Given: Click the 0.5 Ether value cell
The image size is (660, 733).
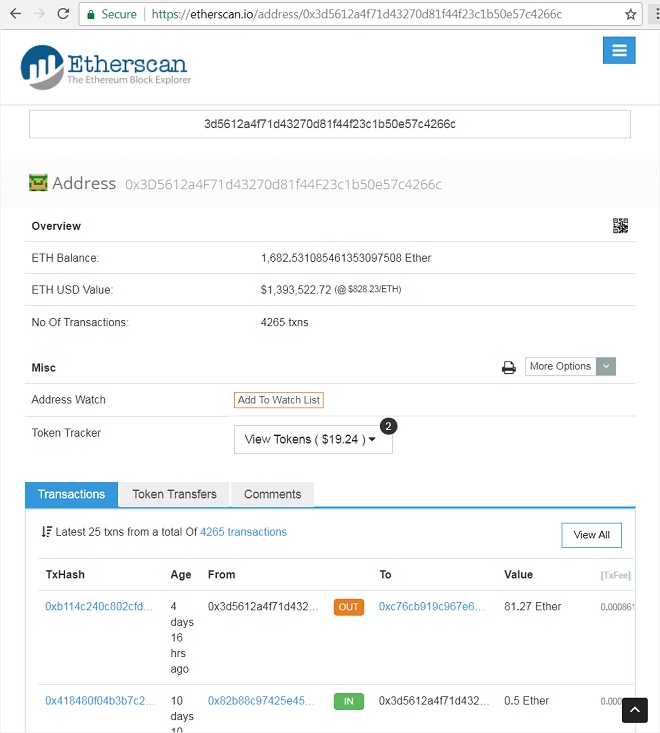Looking at the screenshot, I should [526, 701].
